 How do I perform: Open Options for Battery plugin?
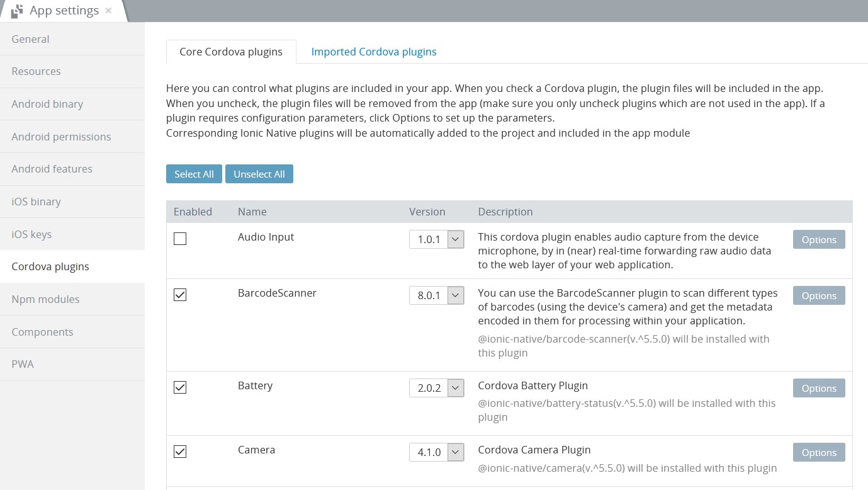click(819, 388)
